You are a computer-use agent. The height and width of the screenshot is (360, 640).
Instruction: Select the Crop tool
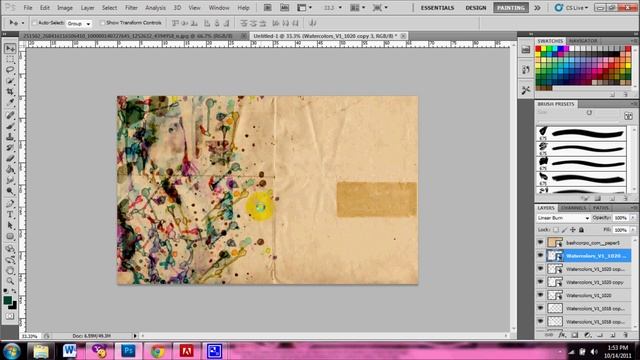(10, 92)
